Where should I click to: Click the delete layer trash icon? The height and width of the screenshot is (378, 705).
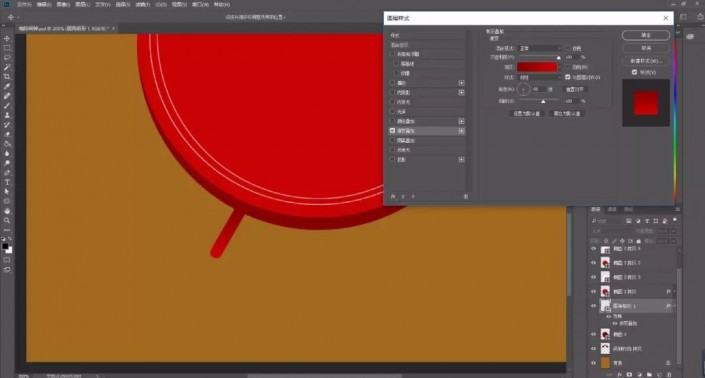click(669, 374)
